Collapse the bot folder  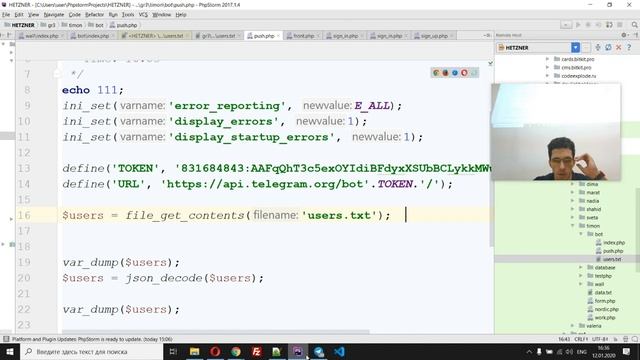(581, 234)
